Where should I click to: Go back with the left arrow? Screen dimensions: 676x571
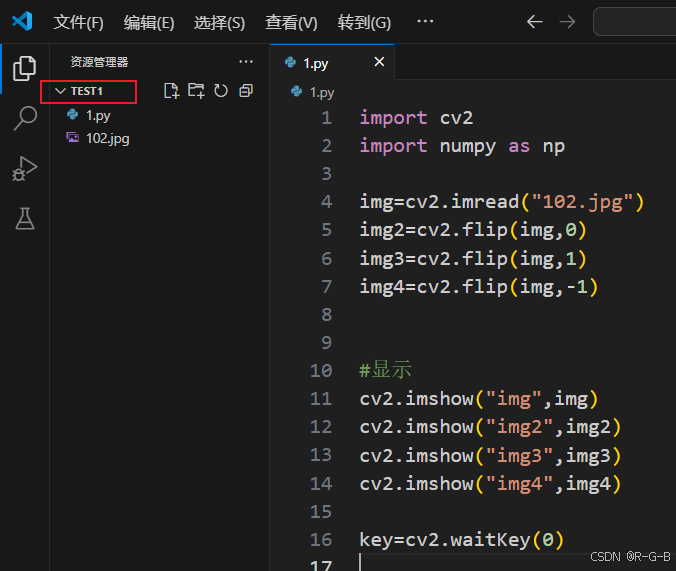coord(535,22)
